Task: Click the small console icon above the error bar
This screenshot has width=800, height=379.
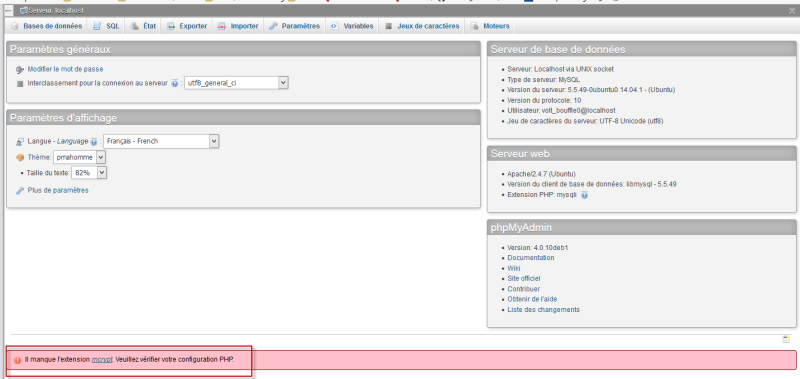Action: pyautogui.click(x=786, y=339)
